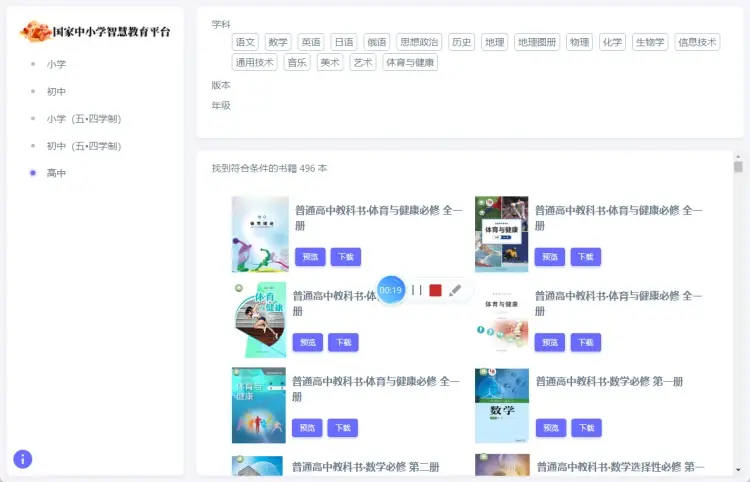Select 小学 in the sidebar

56,64
